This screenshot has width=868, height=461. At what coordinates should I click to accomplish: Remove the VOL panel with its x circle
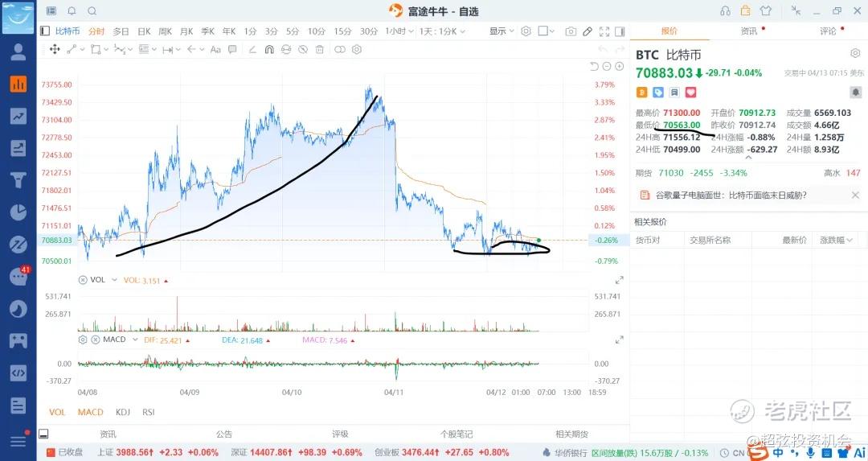tap(83, 280)
